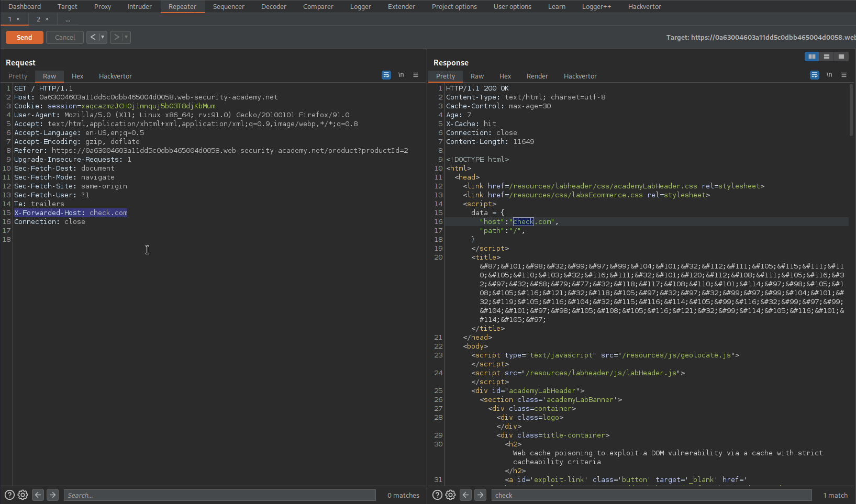Screen dimensions: 856x504
Task: Go to previous match in Request search
Action: coord(38,495)
